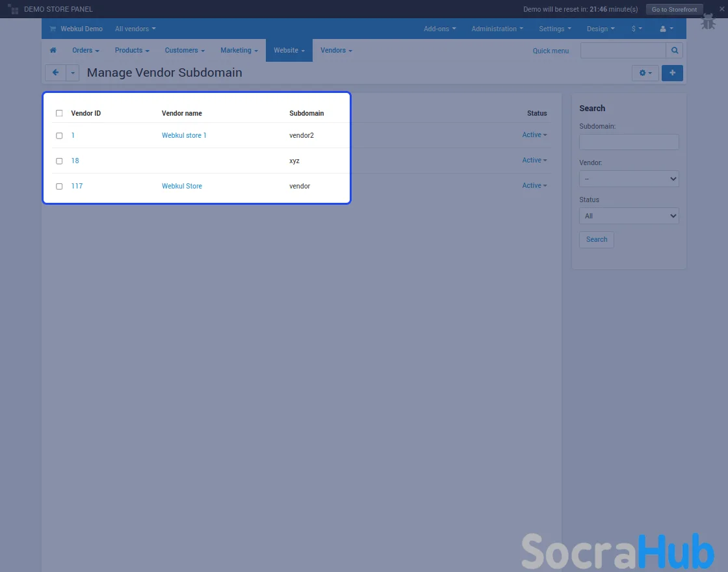
Task: Open the Webkul store 1 vendor link
Action: click(184, 136)
